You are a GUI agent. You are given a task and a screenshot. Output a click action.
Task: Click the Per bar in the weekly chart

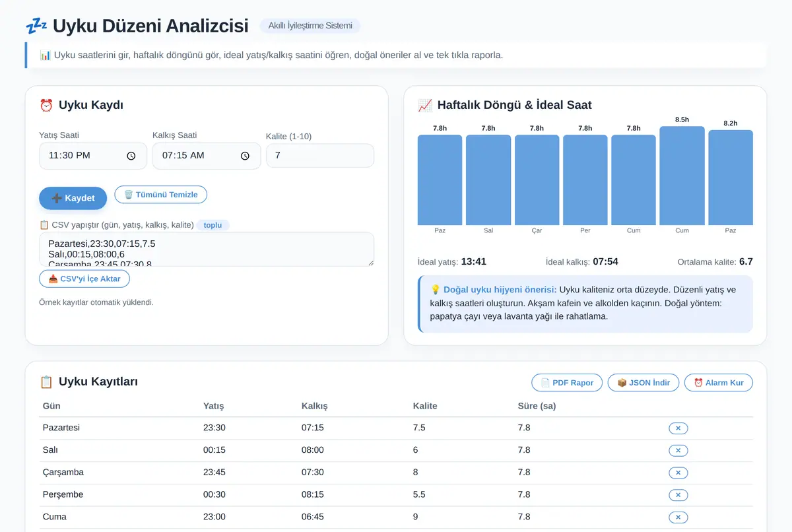point(585,180)
